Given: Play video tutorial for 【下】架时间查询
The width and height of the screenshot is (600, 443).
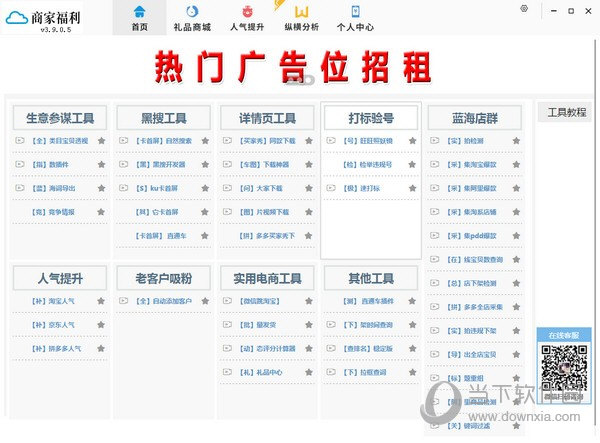Looking at the screenshot, I should coord(331,325).
